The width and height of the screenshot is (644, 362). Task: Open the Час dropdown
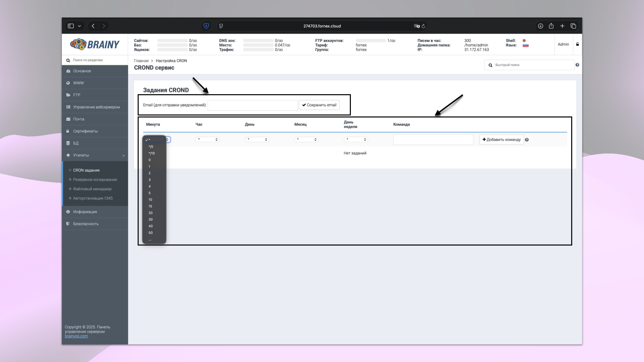pyautogui.click(x=207, y=139)
